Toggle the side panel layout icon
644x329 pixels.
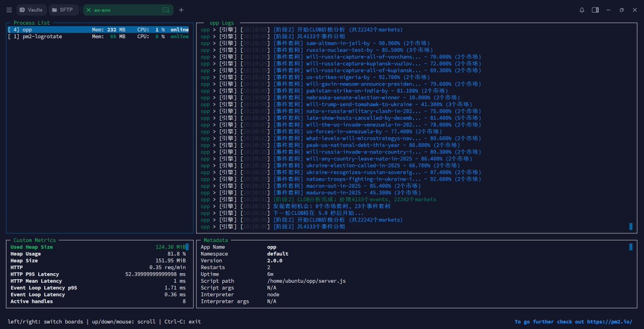595,10
